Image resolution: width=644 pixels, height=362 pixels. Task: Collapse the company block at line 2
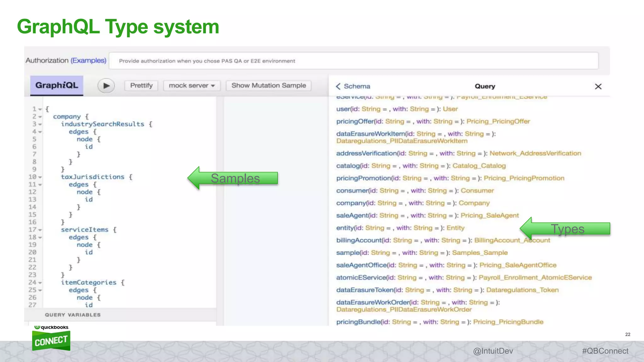pyautogui.click(x=40, y=117)
